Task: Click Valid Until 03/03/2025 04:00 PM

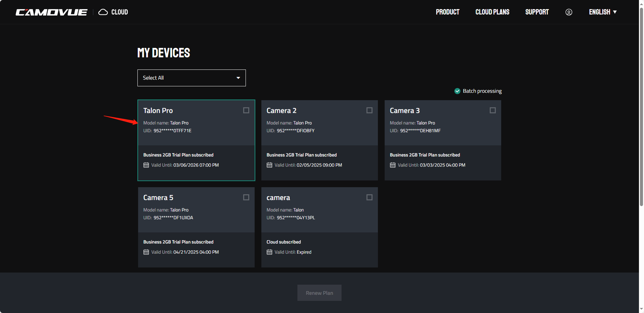Action: coord(431,165)
